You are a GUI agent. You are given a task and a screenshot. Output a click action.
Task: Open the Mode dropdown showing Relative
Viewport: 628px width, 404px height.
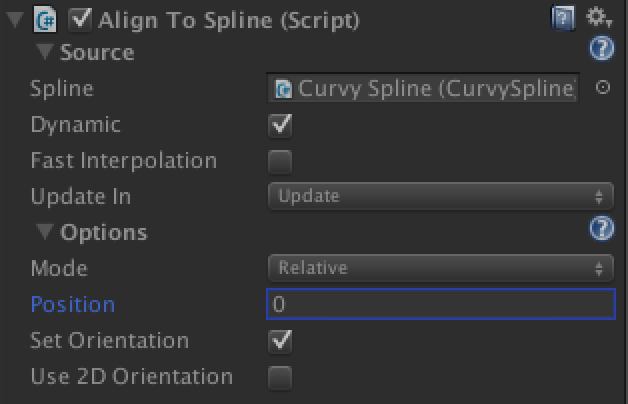441,268
